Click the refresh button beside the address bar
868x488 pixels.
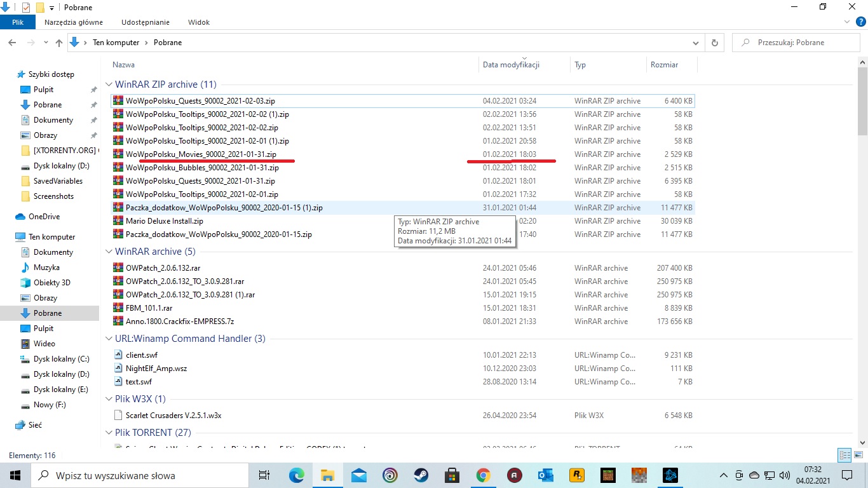715,43
